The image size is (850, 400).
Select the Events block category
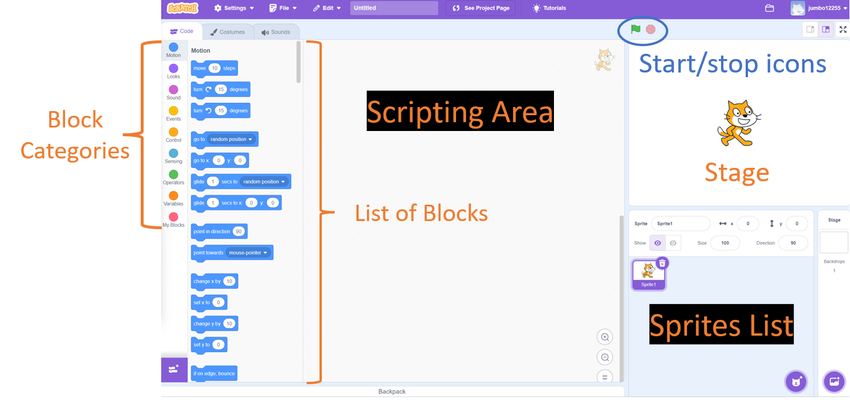(173, 114)
